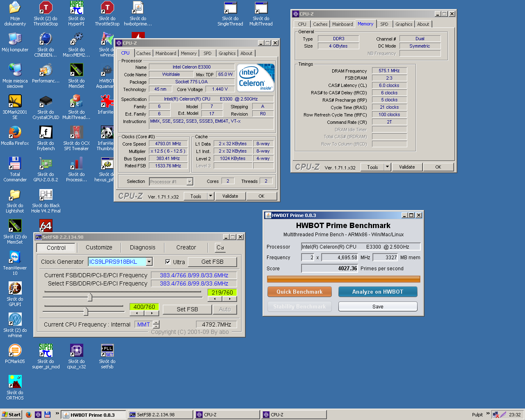Click the 400/760 slider thumb in SetFSB
The height and width of the screenshot is (420, 525).
pyautogui.click(x=86, y=311)
